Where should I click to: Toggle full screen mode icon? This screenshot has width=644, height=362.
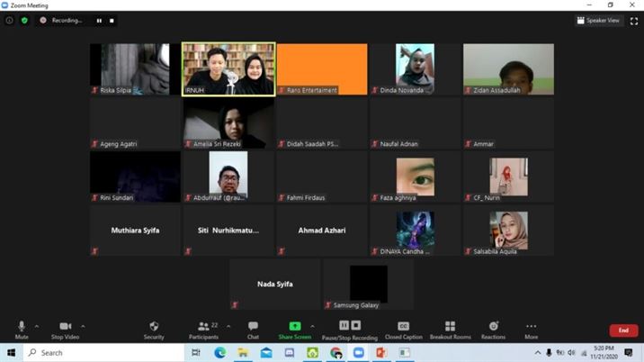coord(632,20)
